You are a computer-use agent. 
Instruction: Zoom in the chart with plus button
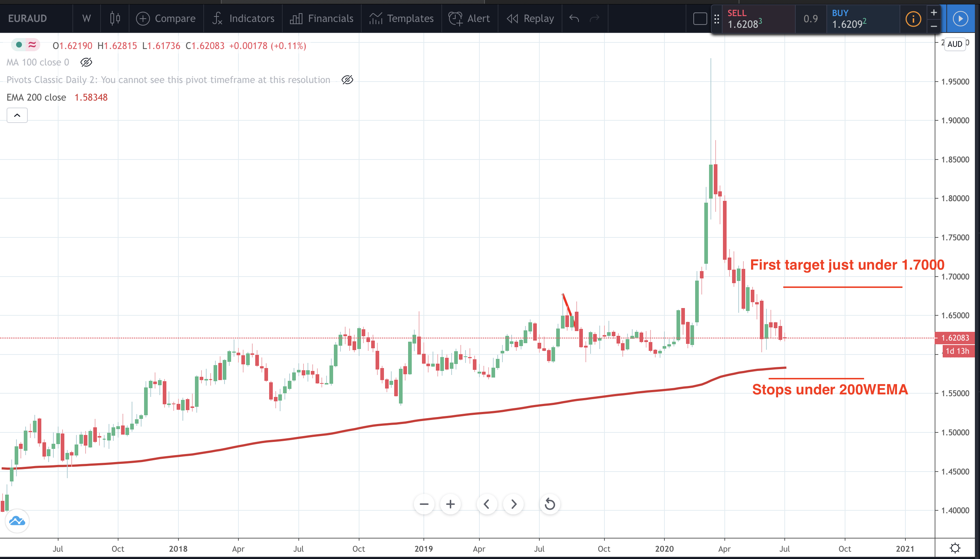pos(451,504)
